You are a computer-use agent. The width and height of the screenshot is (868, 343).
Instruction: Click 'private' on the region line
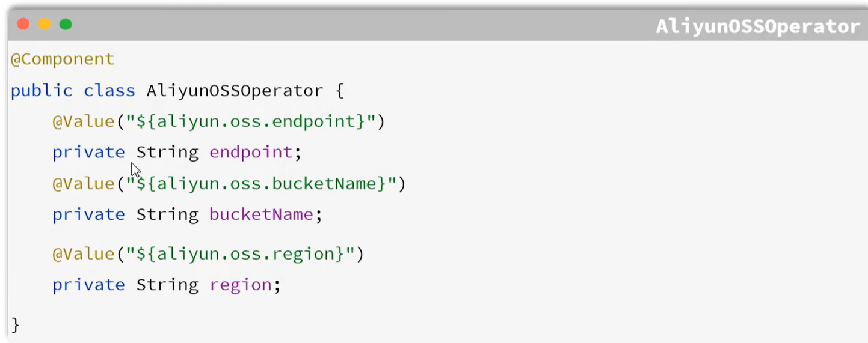point(88,285)
